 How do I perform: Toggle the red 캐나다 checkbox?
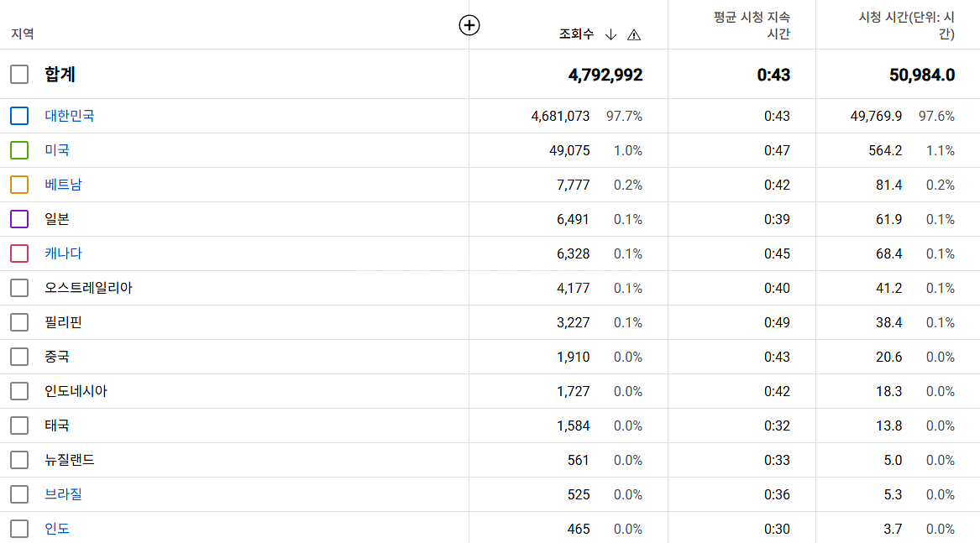[x=19, y=253]
